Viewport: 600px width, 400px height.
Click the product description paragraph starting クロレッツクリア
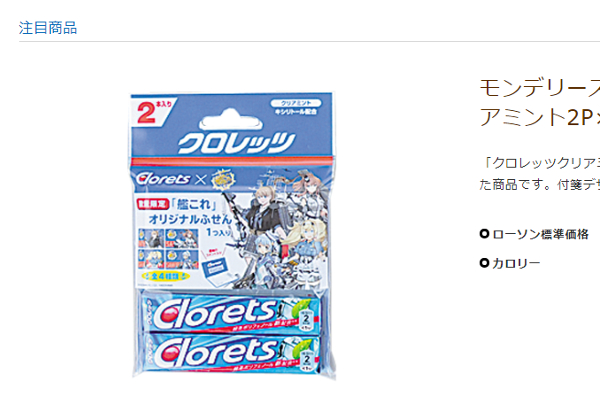point(540,173)
